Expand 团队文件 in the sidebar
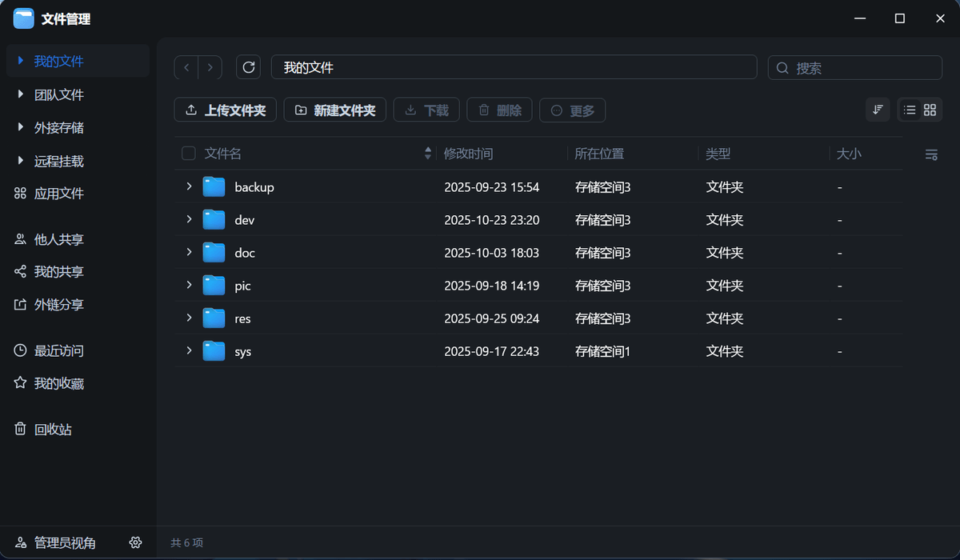 point(20,94)
